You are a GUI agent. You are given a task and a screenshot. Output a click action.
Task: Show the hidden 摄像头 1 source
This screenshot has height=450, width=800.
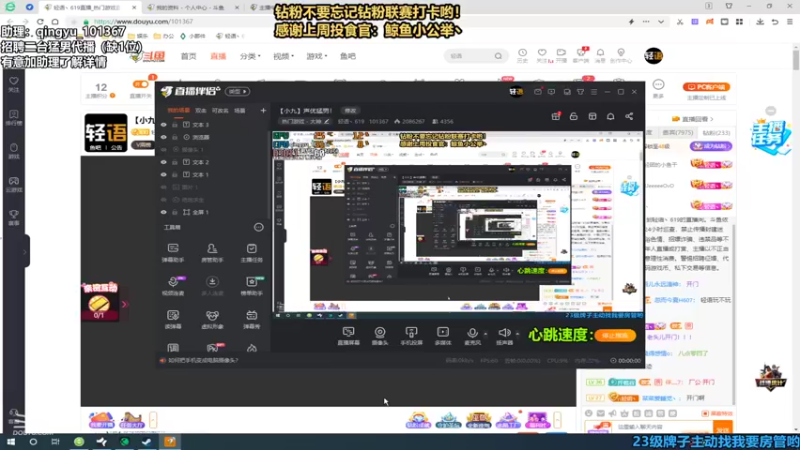pos(163,149)
